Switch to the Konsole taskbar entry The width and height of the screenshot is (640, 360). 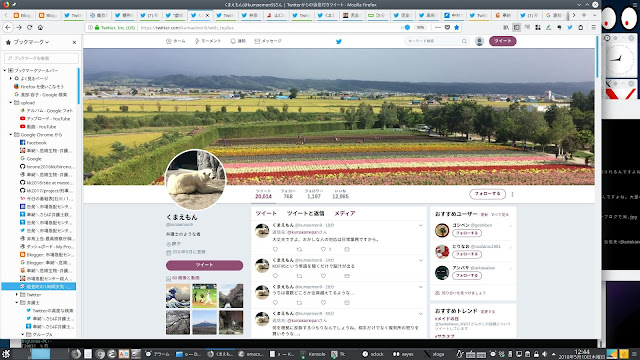[313, 354]
